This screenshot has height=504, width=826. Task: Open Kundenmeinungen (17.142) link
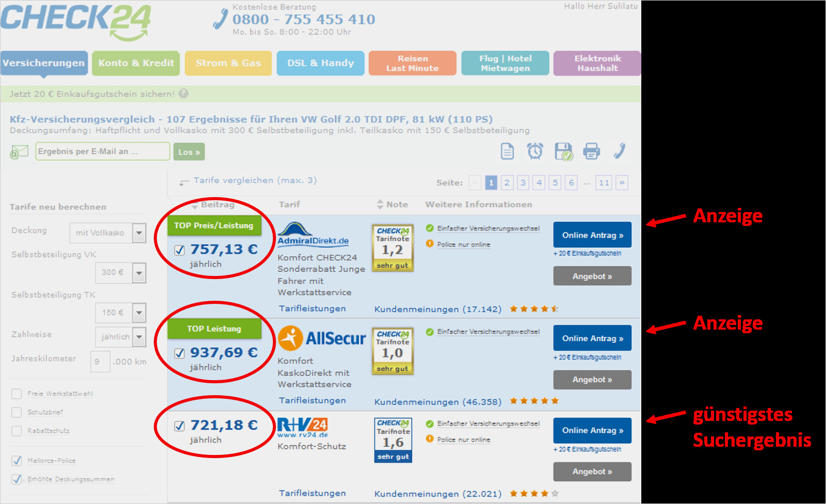point(438,309)
